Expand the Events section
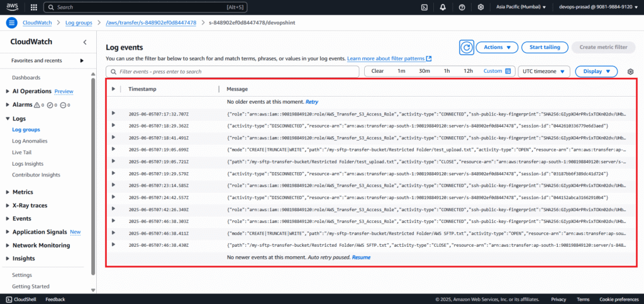The height and width of the screenshot is (304, 644). pos(8,219)
